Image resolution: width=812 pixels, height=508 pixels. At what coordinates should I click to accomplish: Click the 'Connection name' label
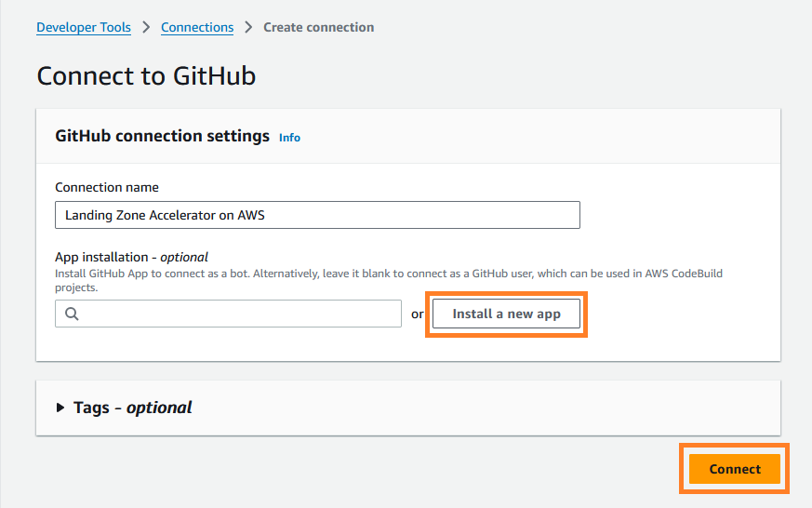(x=107, y=187)
